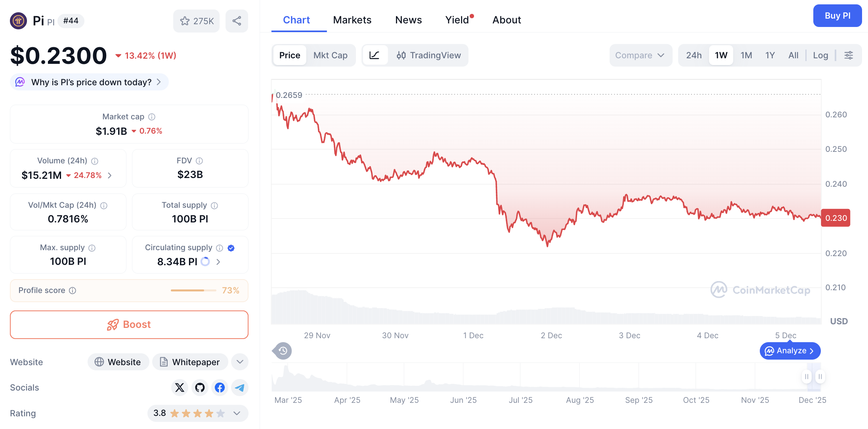Open the Telegram social link
The width and height of the screenshot is (868, 429).
click(239, 387)
